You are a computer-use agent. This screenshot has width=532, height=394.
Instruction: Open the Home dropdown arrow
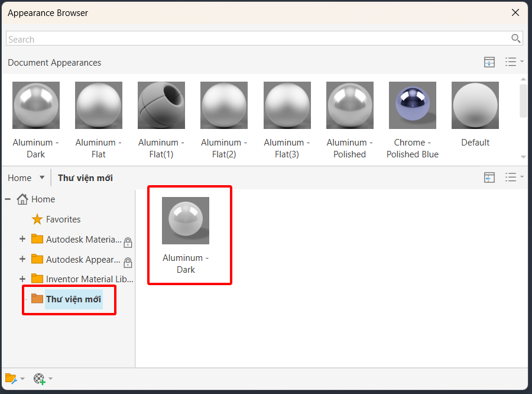pos(42,177)
